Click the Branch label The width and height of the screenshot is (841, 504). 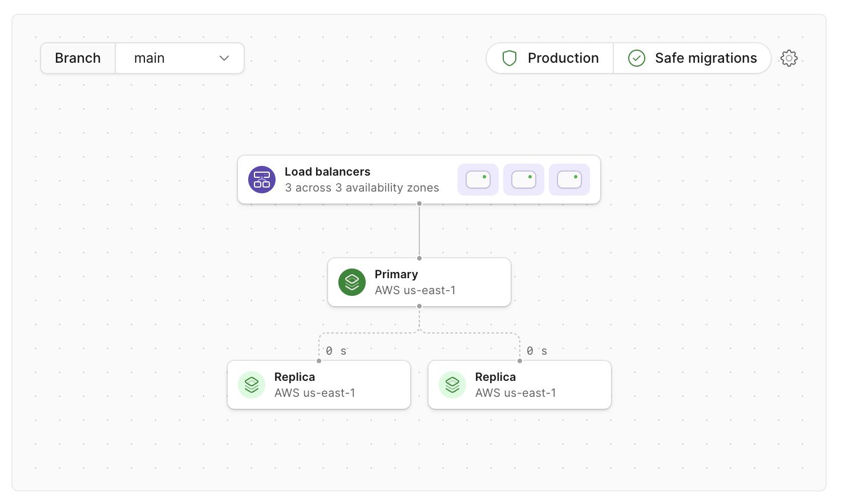point(78,58)
